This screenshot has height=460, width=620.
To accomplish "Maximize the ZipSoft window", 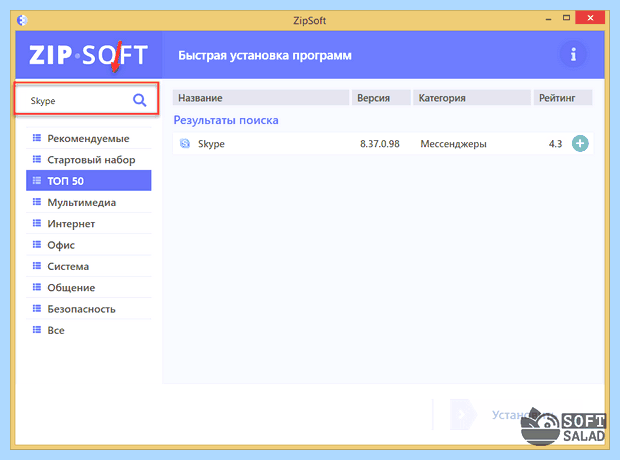I will tap(566, 18).
